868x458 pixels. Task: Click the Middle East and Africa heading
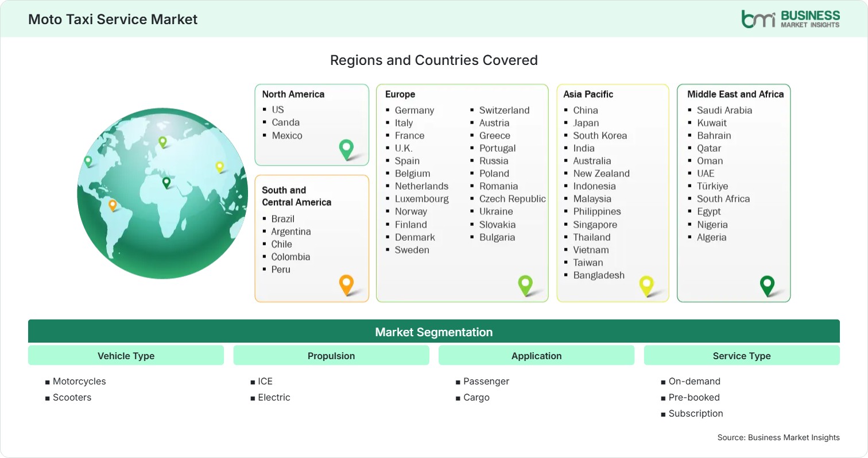tap(735, 94)
